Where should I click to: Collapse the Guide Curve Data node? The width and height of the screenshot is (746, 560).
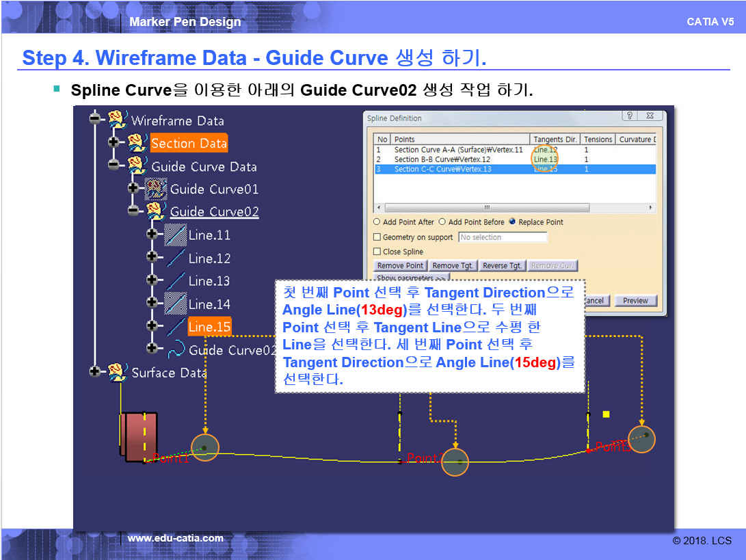114,165
